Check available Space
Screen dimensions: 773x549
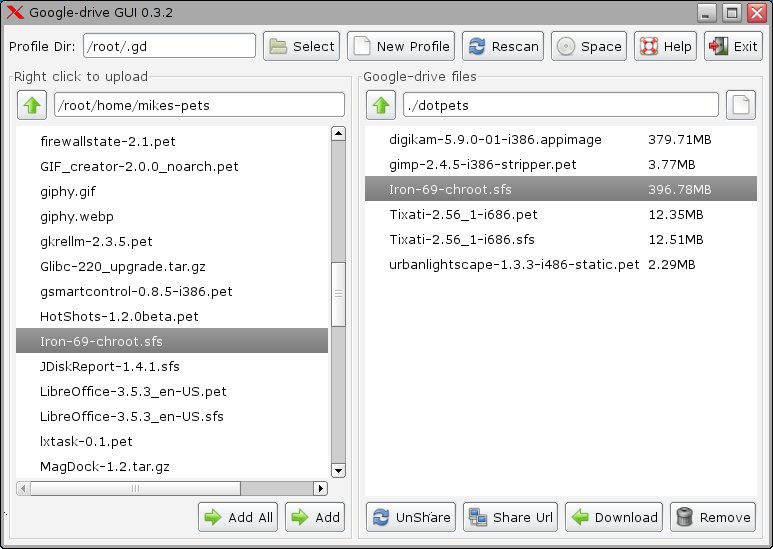click(x=589, y=46)
